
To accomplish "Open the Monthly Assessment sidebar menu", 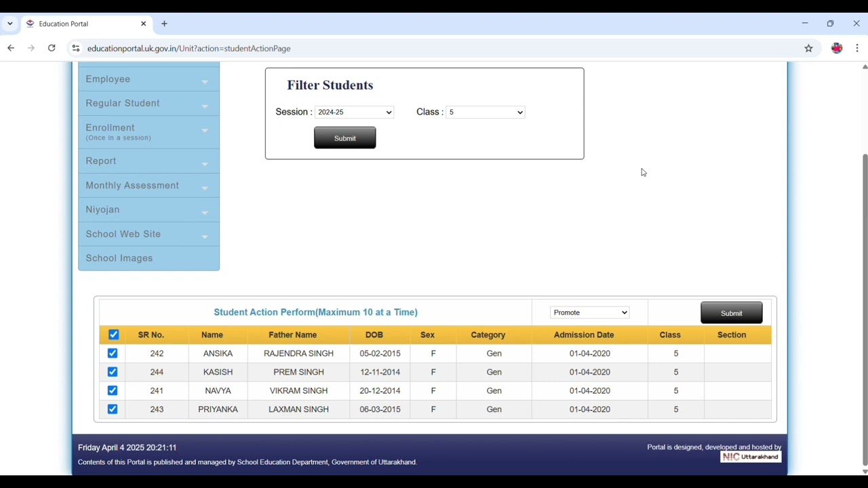I will (149, 186).
